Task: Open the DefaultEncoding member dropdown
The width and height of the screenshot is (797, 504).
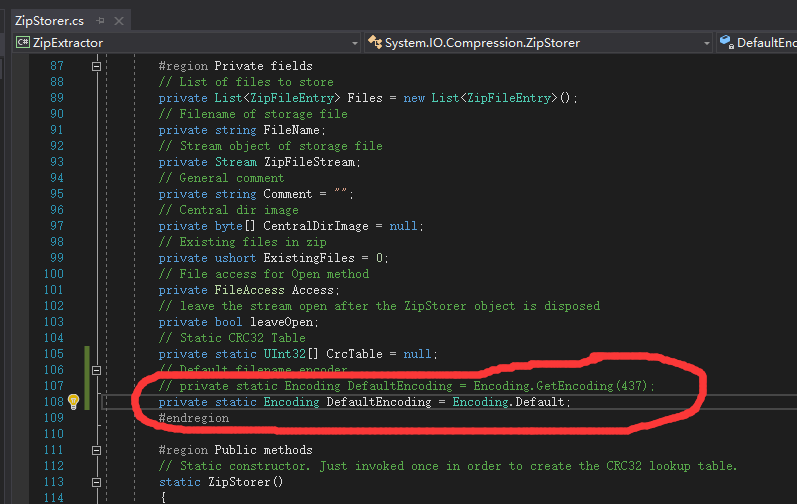Action: click(757, 43)
